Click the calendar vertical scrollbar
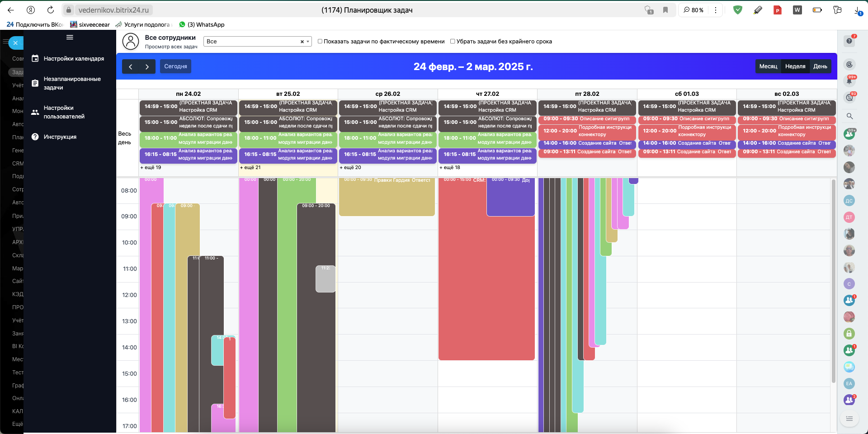The image size is (868, 434). pyautogui.click(x=834, y=280)
